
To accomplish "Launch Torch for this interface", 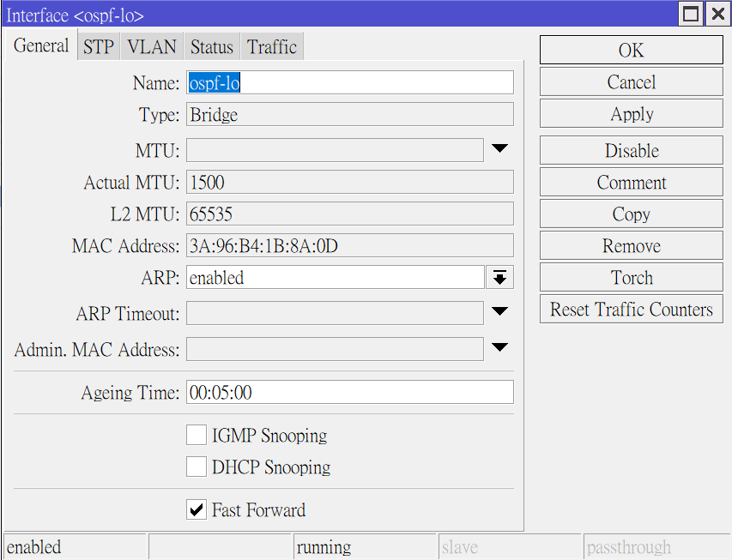I will [631, 278].
